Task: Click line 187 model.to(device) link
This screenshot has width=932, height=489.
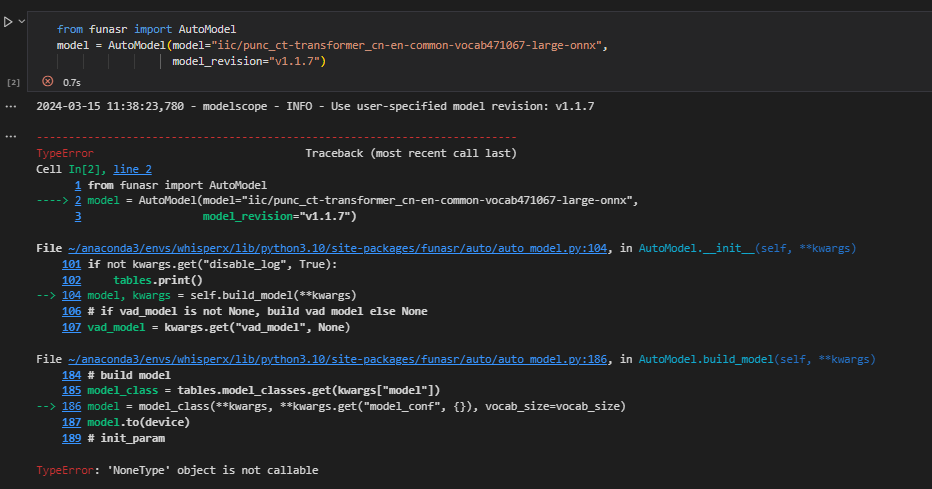Action: tap(71, 422)
